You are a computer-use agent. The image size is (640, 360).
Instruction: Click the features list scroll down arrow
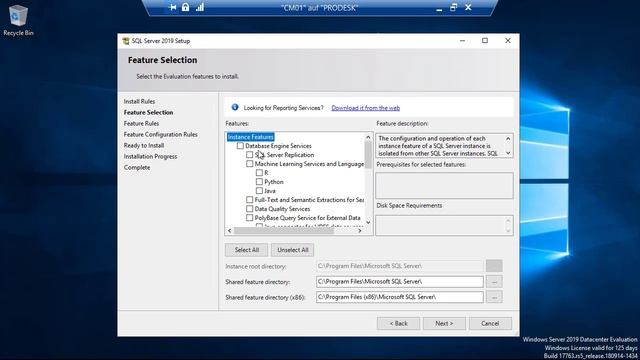[x=368, y=222]
